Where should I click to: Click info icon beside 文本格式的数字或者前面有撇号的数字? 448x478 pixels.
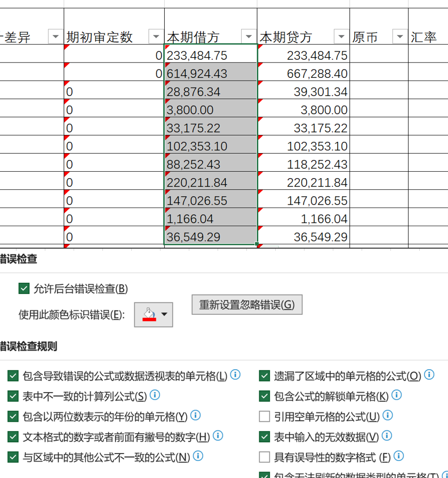click(x=218, y=436)
